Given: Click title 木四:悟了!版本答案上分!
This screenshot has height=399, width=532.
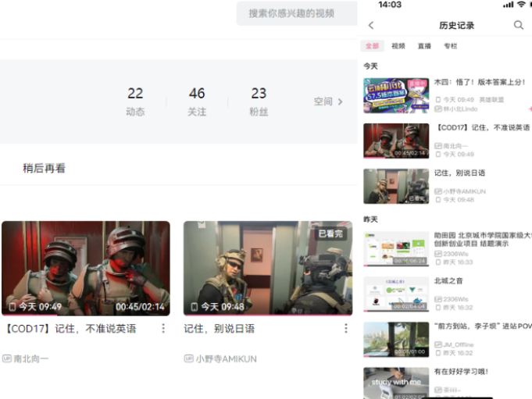Looking at the screenshot, I should (x=480, y=82).
